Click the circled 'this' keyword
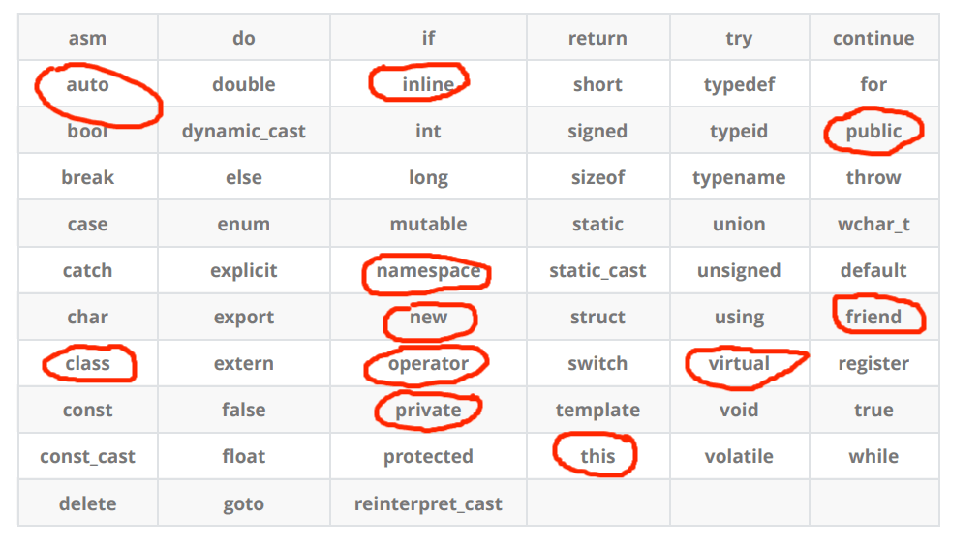Screen dimensions: 980x549 (x=597, y=457)
